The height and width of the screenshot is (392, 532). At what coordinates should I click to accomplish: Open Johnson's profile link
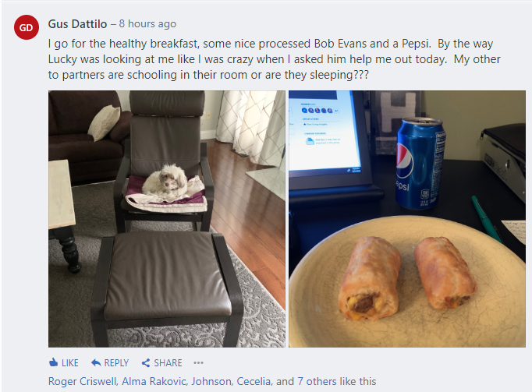click(211, 382)
